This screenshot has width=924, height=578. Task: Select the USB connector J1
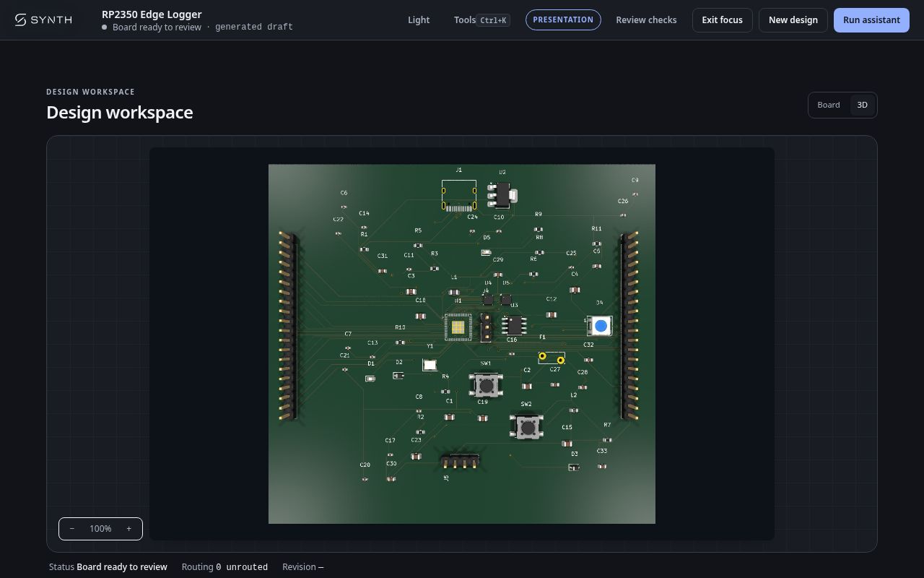point(459,196)
